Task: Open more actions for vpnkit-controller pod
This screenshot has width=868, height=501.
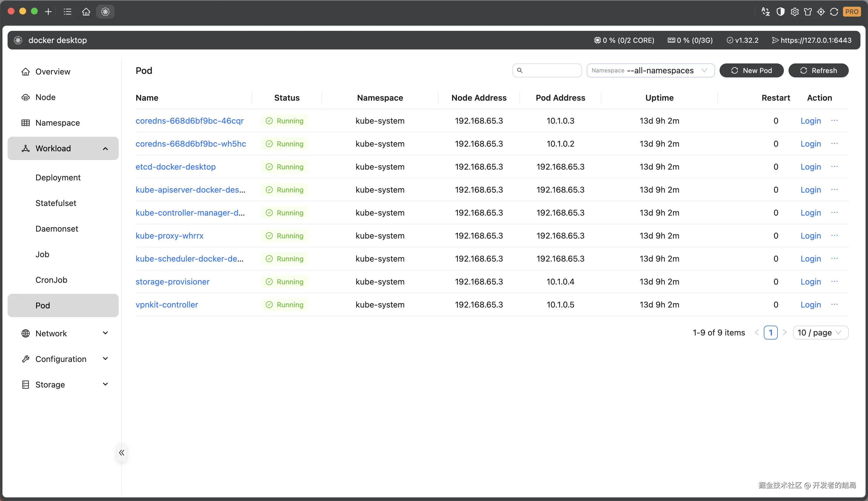Action: [834, 305]
